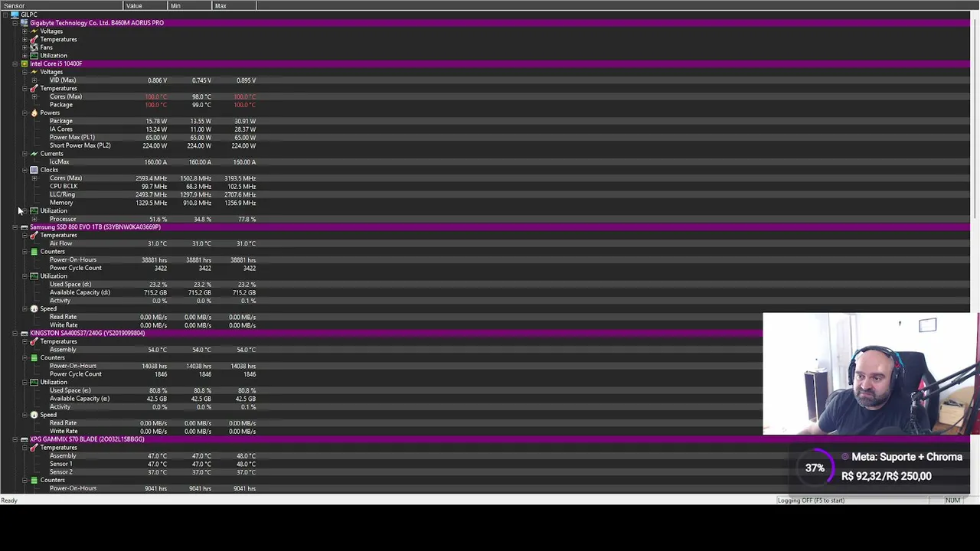Image resolution: width=980 pixels, height=551 pixels.
Task: Click the Temperatures thermometer icon under Intel Core
Action: coord(34,88)
